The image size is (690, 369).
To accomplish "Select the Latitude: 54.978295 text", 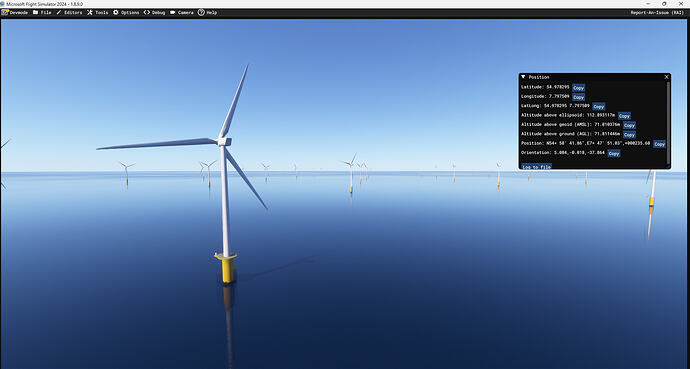I will point(546,88).
